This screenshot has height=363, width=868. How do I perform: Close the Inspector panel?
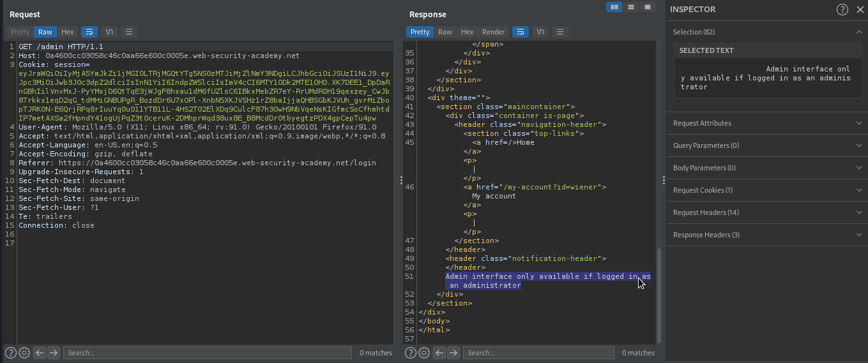pos(859,10)
